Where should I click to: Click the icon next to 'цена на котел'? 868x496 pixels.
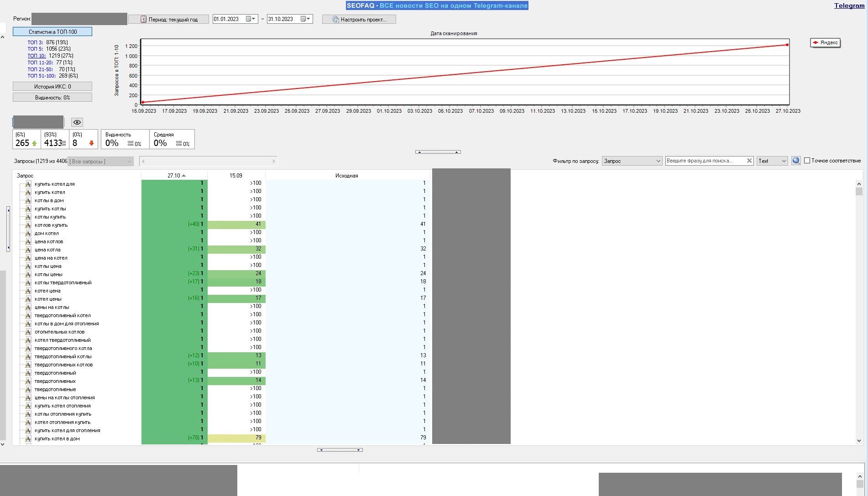(x=28, y=258)
